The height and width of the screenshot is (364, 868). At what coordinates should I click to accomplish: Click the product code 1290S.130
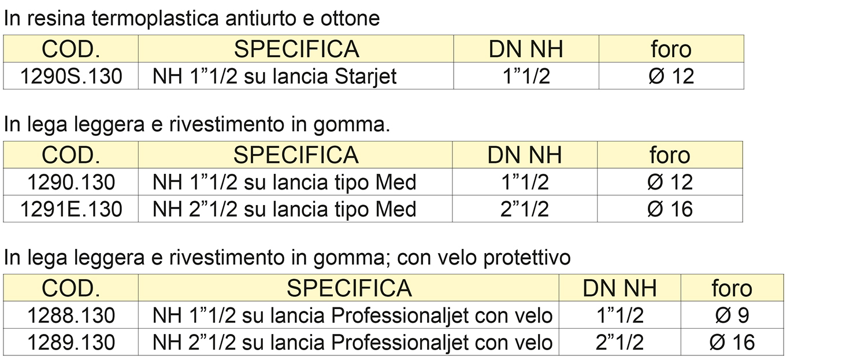coord(71,76)
